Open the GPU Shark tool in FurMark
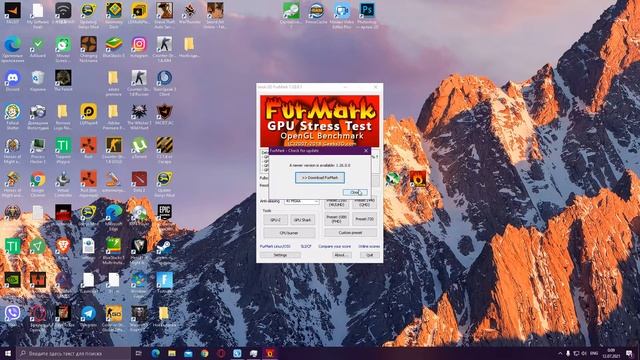The height and width of the screenshot is (360, 640). tap(303, 220)
